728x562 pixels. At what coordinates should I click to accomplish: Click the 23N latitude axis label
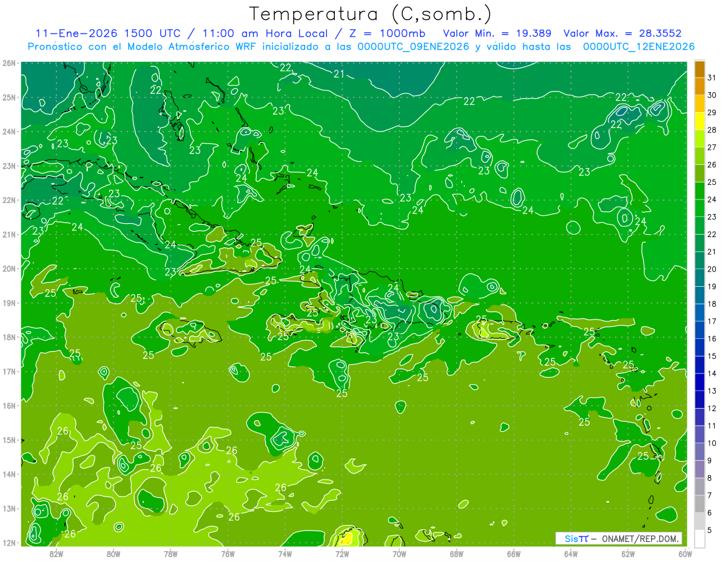click(x=9, y=166)
